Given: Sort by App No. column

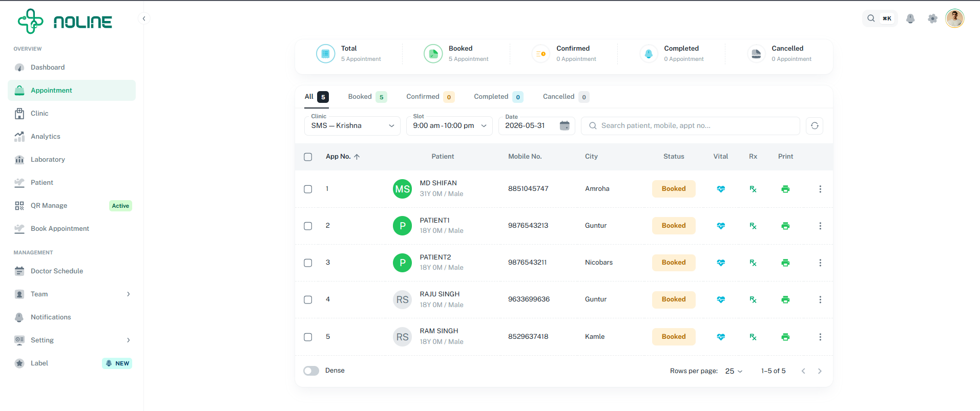Looking at the screenshot, I should coord(343,157).
